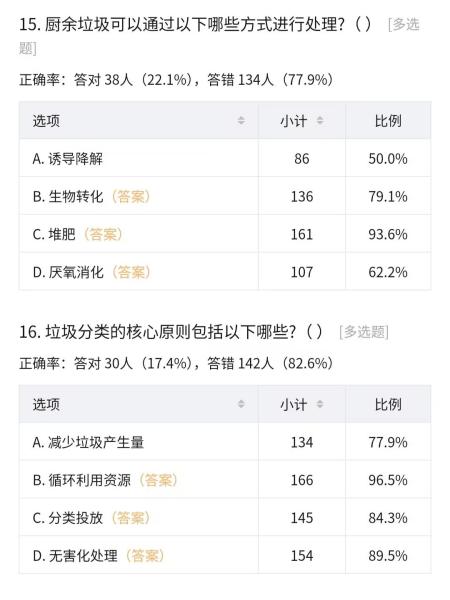
Task: Sort question 16 by 小计 column arrows
Action: pos(320,404)
